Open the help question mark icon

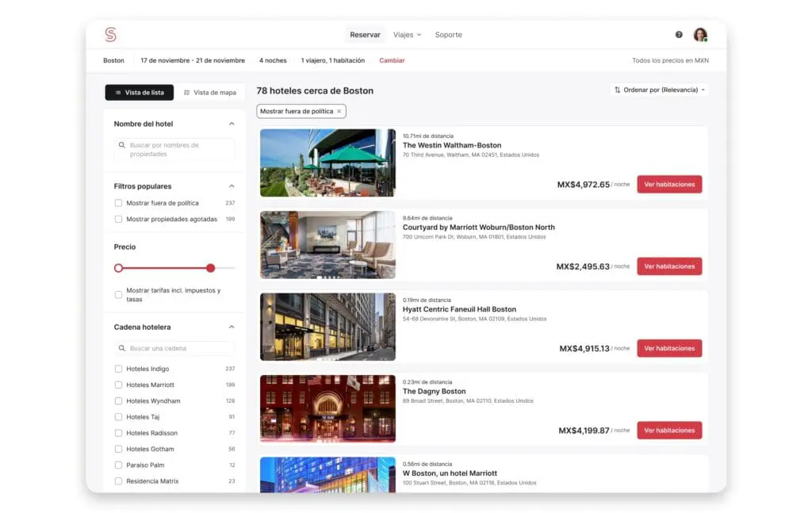click(679, 35)
